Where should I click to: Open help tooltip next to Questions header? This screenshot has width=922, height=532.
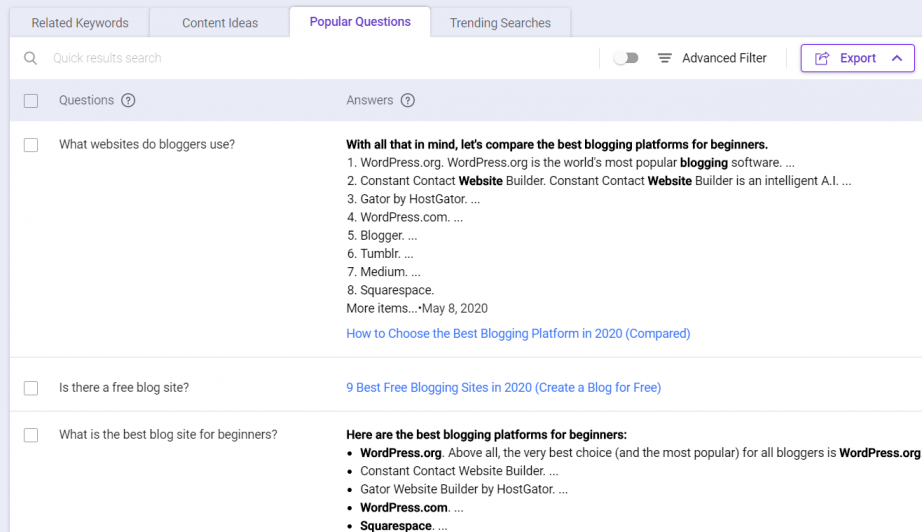point(128,101)
